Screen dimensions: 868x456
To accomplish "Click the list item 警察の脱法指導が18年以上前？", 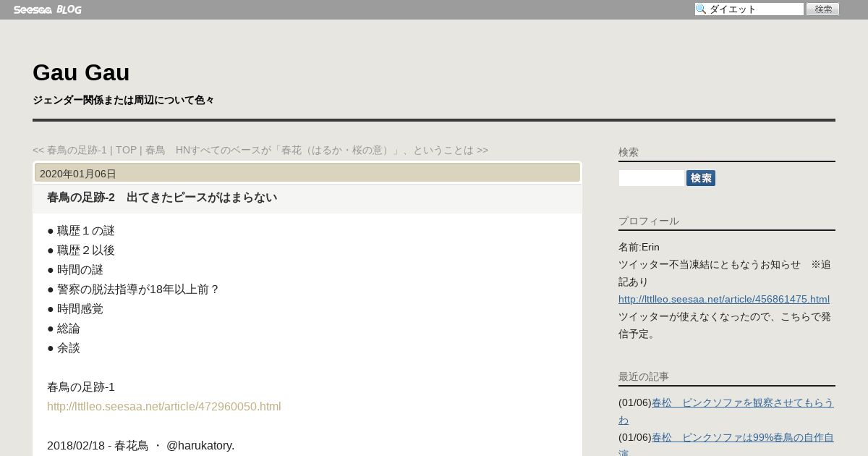I will [133, 289].
